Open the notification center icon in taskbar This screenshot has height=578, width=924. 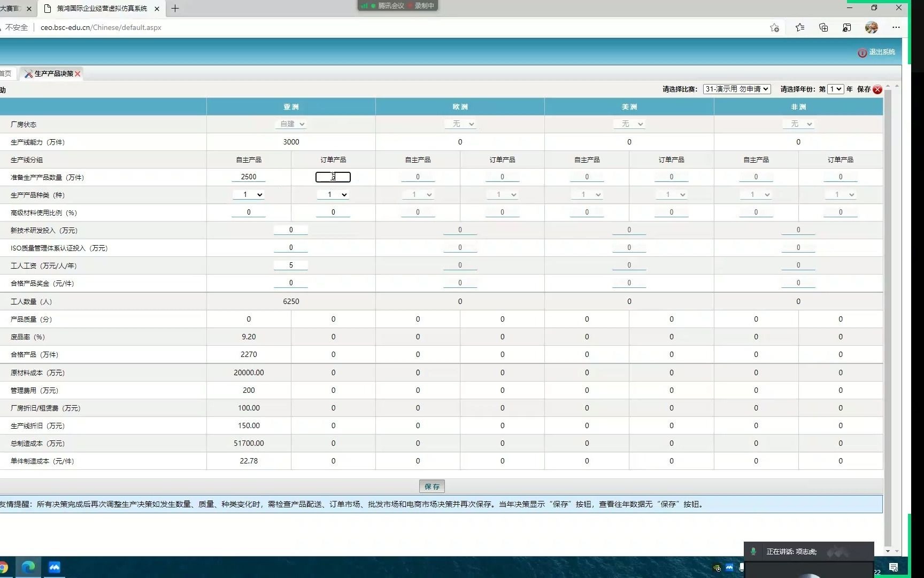click(x=894, y=567)
